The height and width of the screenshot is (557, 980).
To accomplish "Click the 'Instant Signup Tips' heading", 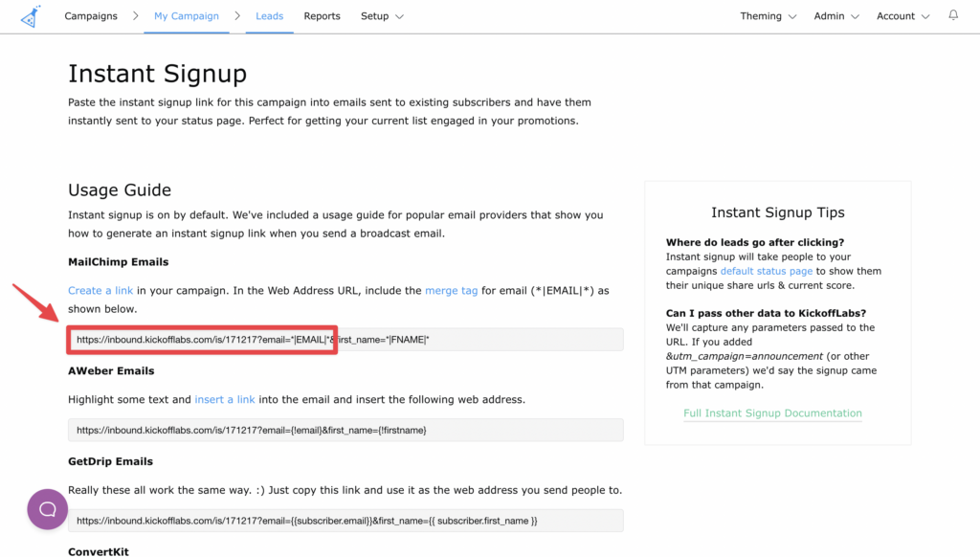I will point(777,212).
